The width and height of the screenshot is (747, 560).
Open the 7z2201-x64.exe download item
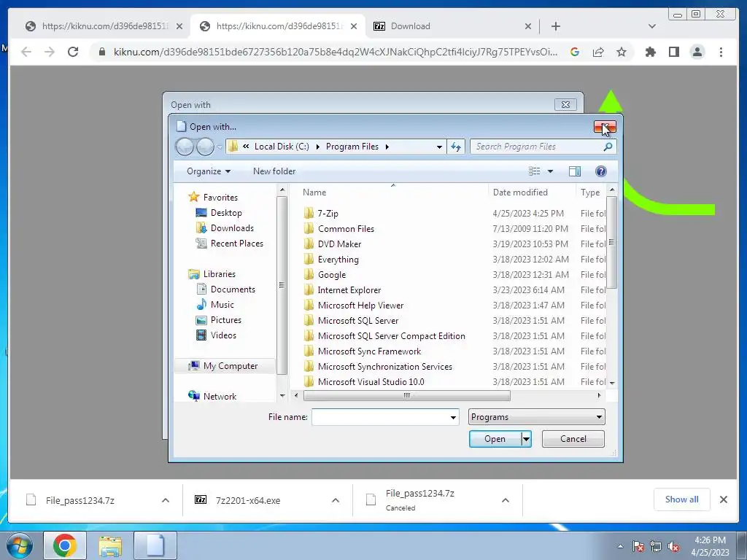[248, 500]
